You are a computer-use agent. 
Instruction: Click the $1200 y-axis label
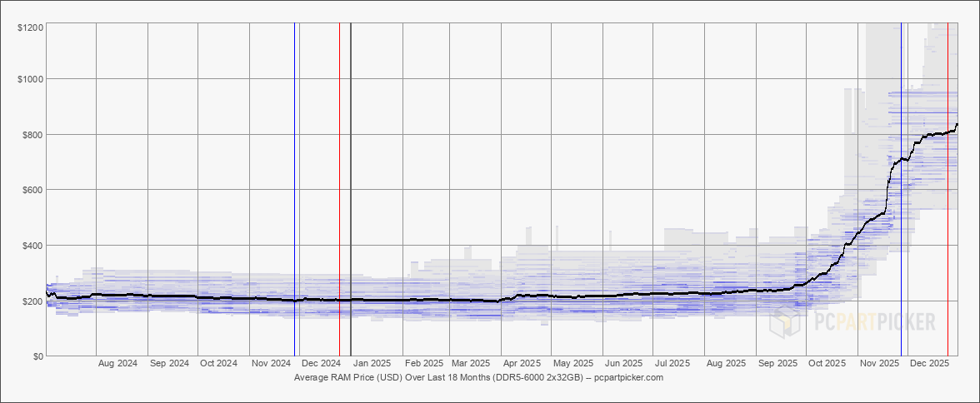point(30,27)
